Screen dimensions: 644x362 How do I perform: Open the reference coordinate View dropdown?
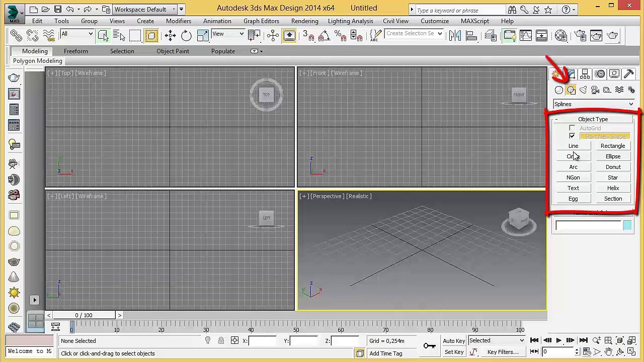tap(228, 34)
